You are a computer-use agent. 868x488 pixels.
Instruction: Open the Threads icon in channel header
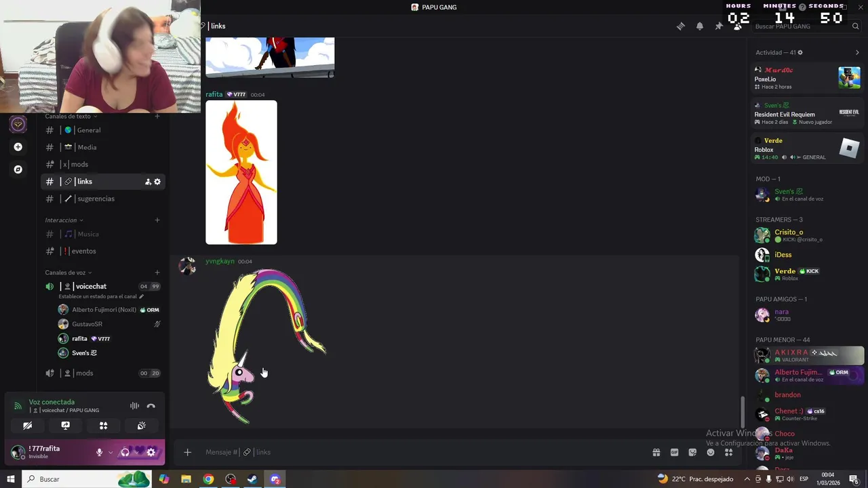pyautogui.click(x=681, y=26)
